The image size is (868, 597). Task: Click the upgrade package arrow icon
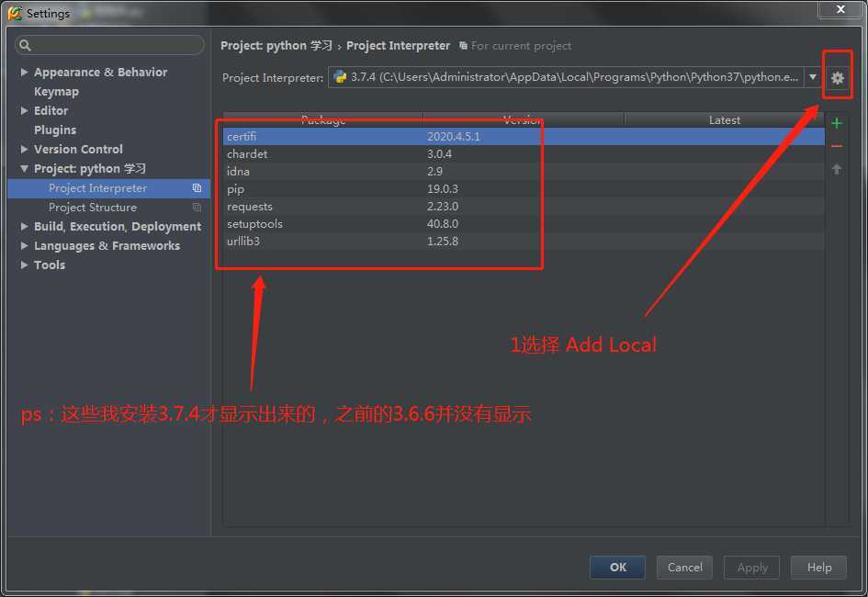pyautogui.click(x=837, y=169)
